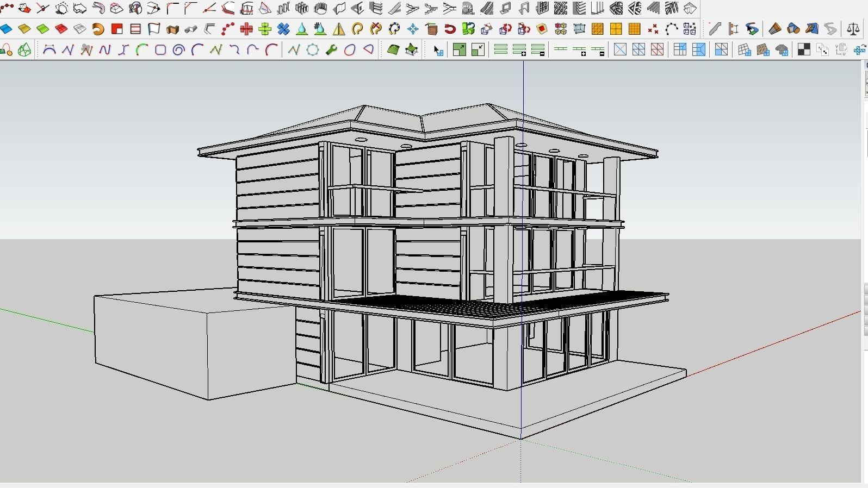Click the plain green select ring icon
The width and height of the screenshot is (868, 488).
coord(500,50)
